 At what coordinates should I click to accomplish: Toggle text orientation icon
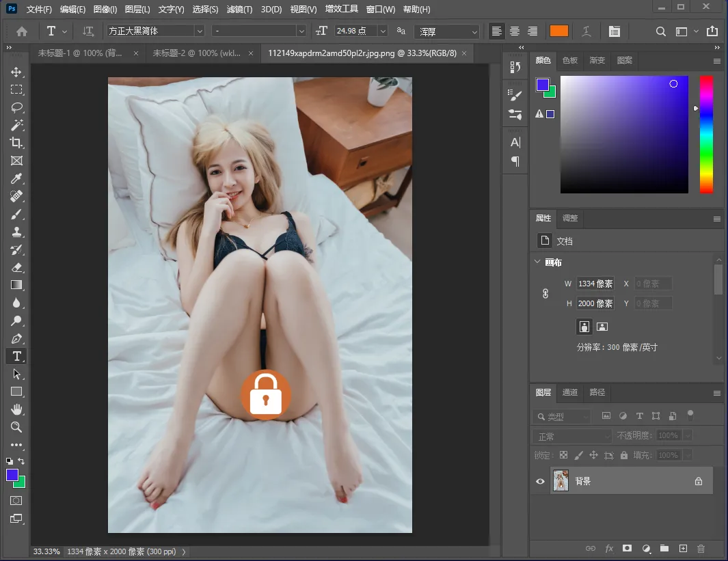(87, 31)
